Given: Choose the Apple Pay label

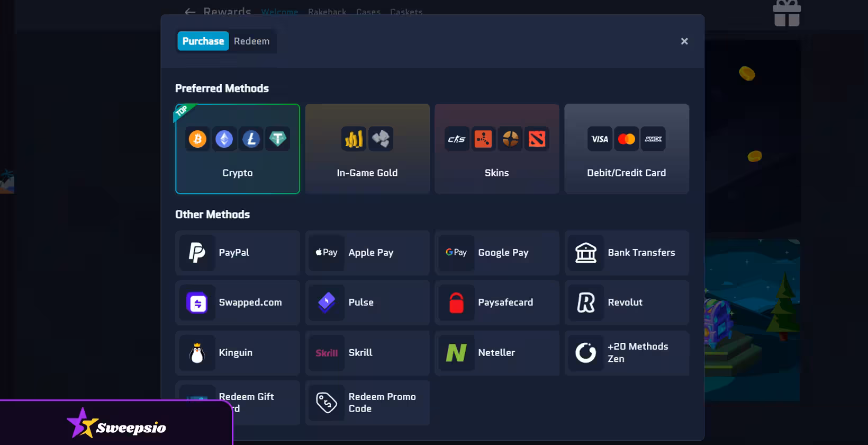Looking at the screenshot, I should tap(371, 253).
